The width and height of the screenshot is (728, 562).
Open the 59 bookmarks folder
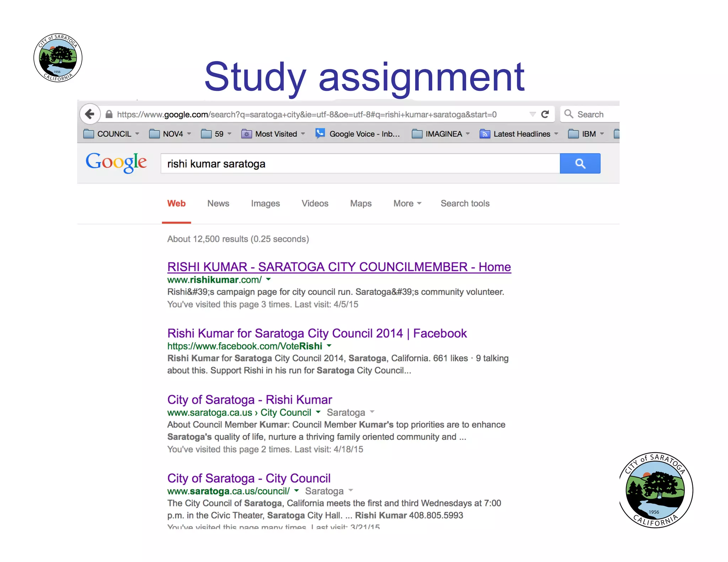[x=212, y=134]
